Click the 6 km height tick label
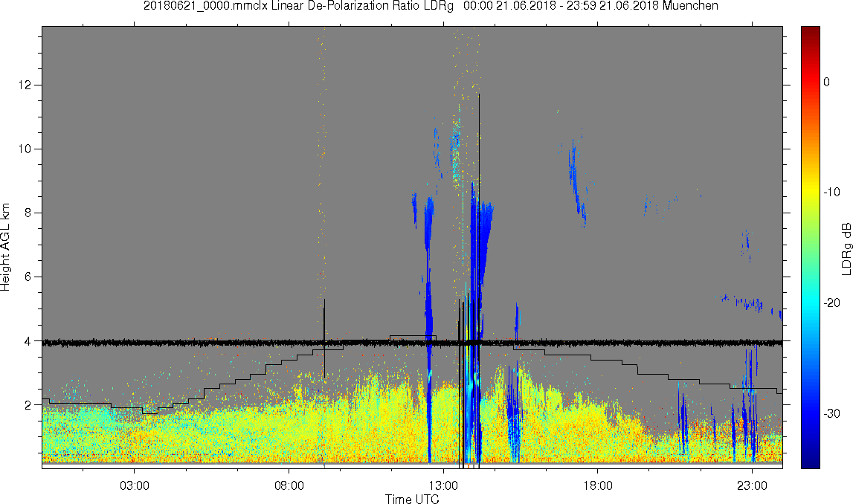853x504 pixels. pos(29,277)
